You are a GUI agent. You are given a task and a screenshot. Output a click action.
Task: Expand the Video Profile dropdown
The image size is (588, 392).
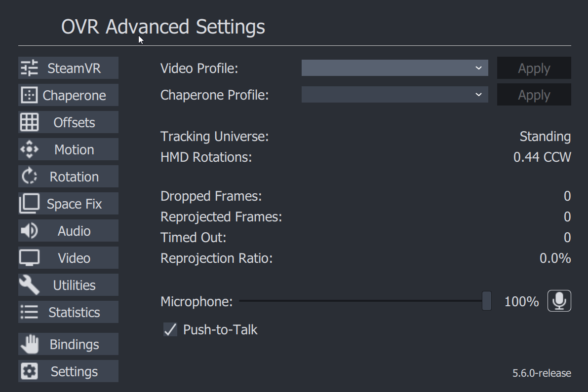pyautogui.click(x=394, y=68)
